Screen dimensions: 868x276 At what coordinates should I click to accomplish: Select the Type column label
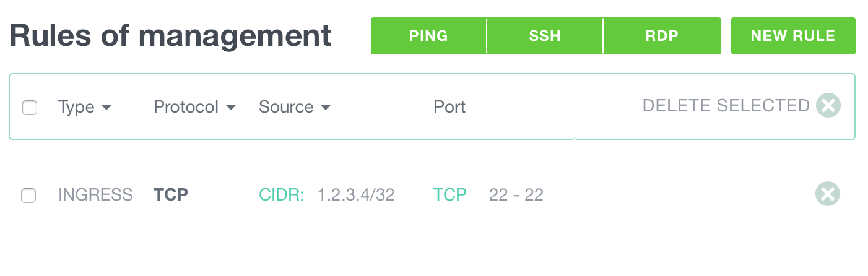point(76,107)
